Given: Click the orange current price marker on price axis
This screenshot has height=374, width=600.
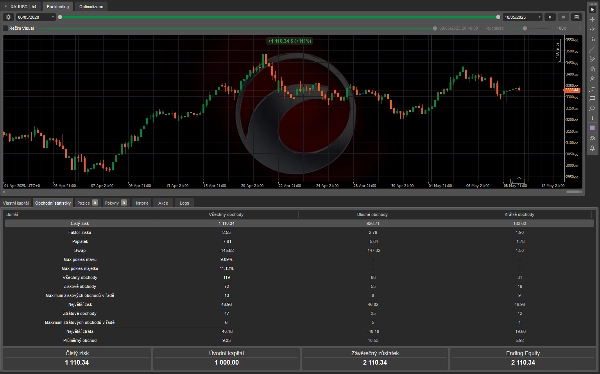Looking at the screenshot, I should [572, 90].
